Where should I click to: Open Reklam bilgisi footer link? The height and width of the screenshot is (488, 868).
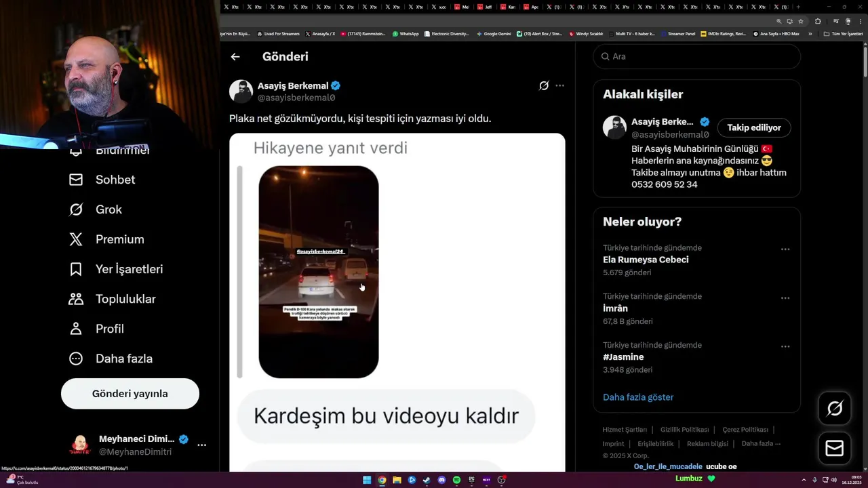707,444
